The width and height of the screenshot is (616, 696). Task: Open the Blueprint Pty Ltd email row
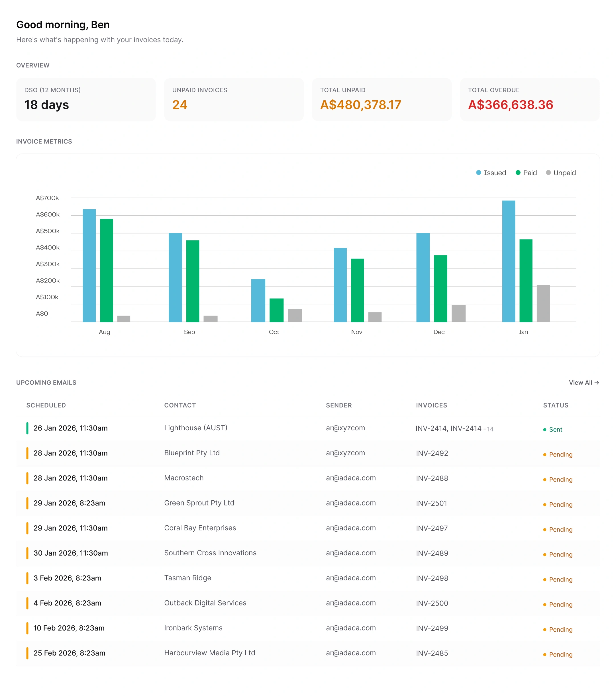coord(192,453)
